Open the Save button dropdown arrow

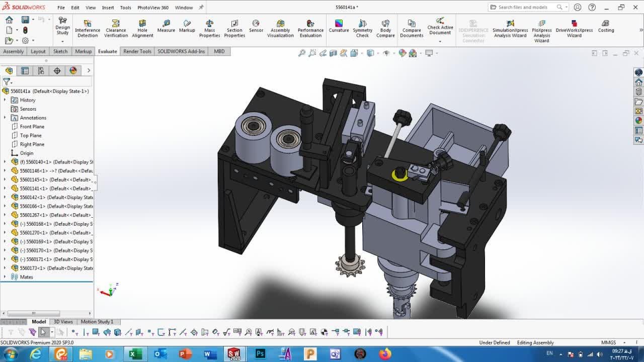click(33, 20)
